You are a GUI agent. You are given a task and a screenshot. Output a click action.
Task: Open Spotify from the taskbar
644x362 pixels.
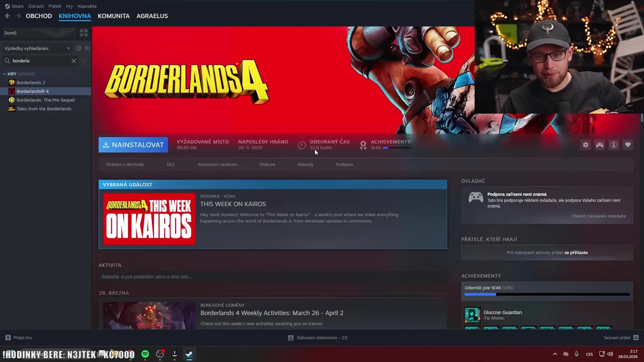coord(145,354)
